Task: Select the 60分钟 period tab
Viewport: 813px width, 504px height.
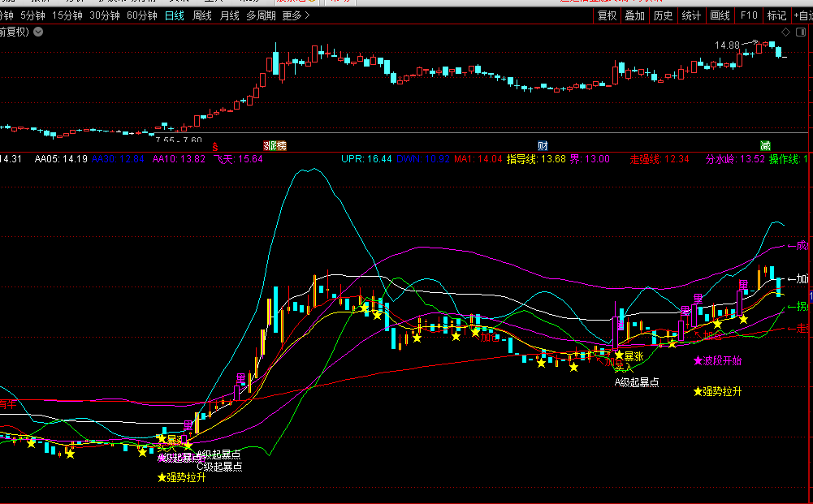Action: click(x=141, y=15)
